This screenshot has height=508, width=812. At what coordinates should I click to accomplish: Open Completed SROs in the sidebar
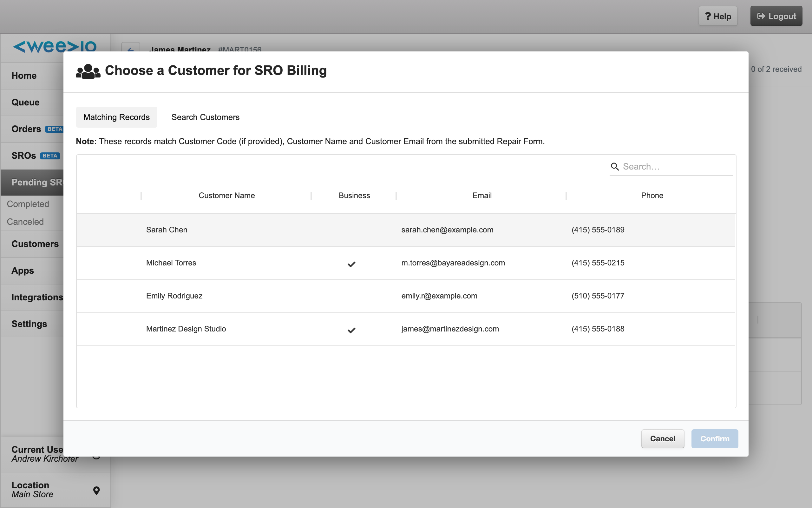28,204
